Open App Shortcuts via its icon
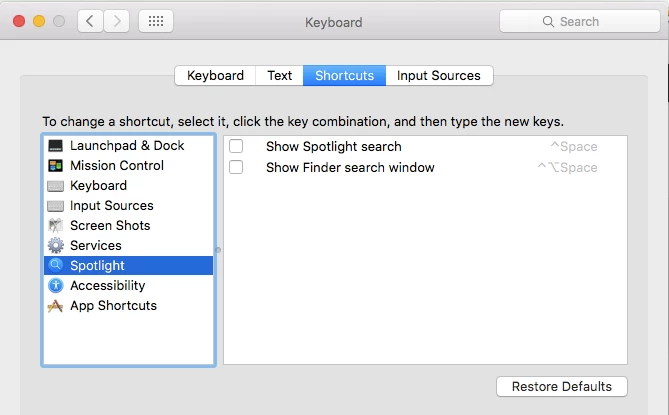Viewport: 669px width, 415px height. click(56, 306)
